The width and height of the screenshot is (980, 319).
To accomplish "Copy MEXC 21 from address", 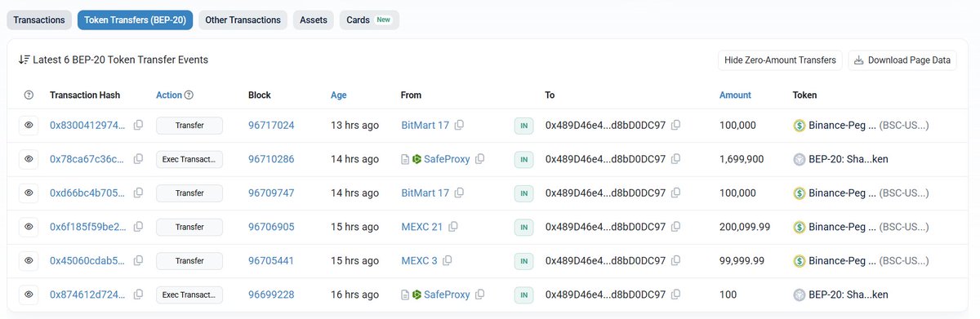I will point(453,227).
